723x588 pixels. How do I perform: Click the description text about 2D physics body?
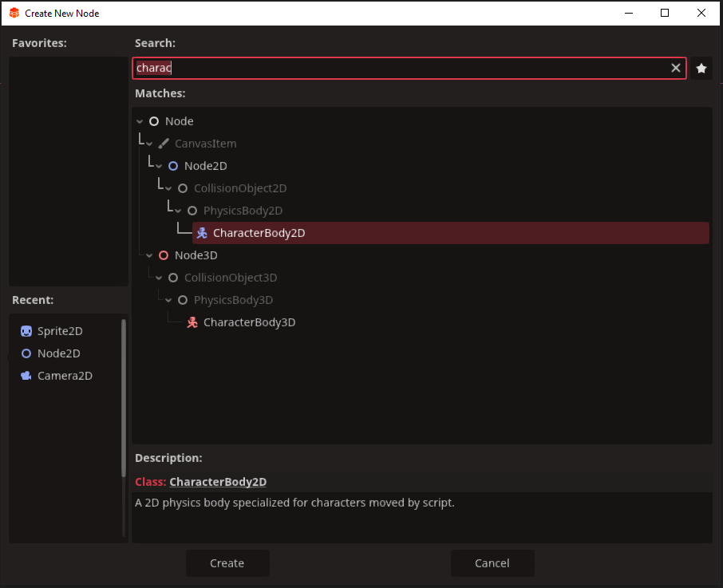(x=294, y=503)
